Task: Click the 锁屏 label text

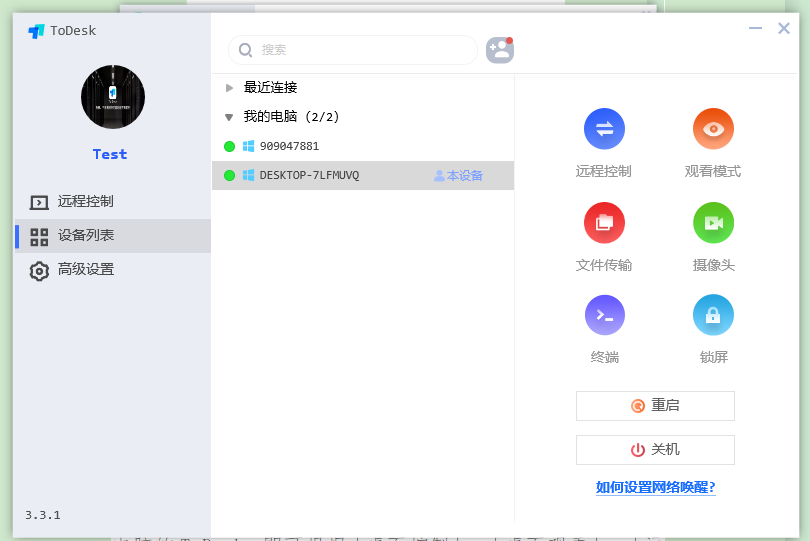Action: [713, 357]
